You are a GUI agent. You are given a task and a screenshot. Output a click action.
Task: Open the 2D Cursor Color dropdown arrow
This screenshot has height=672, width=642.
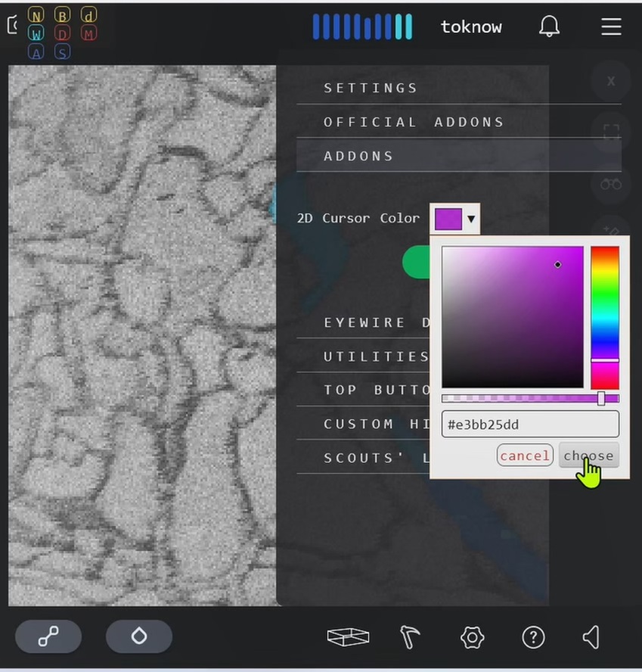(471, 219)
